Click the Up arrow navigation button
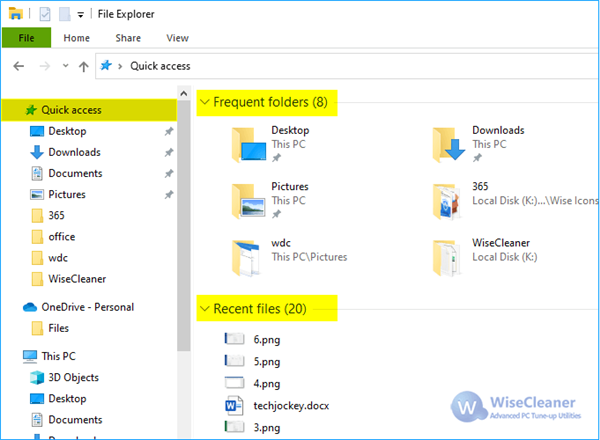600x440 pixels. point(82,66)
